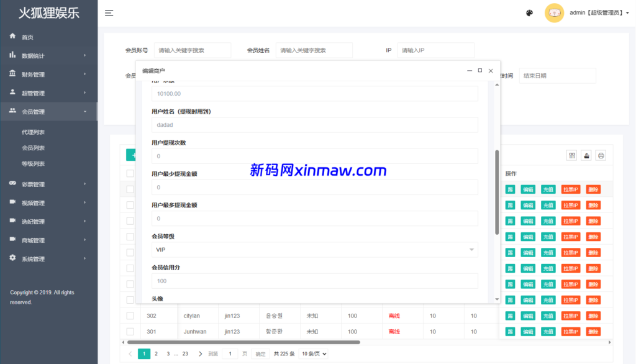Image resolution: width=636 pixels, height=364 pixels.
Task: Click 充值 in row 301
Action: click(x=548, y=332)
